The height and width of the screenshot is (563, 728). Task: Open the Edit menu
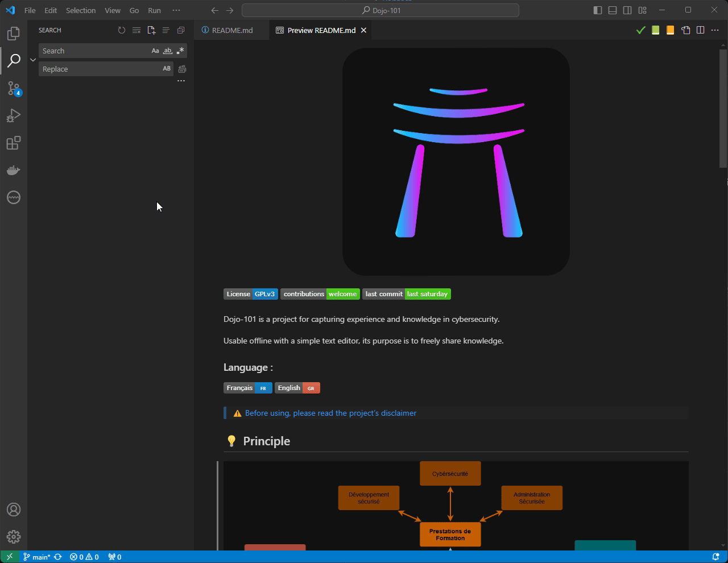click(51, 10)
